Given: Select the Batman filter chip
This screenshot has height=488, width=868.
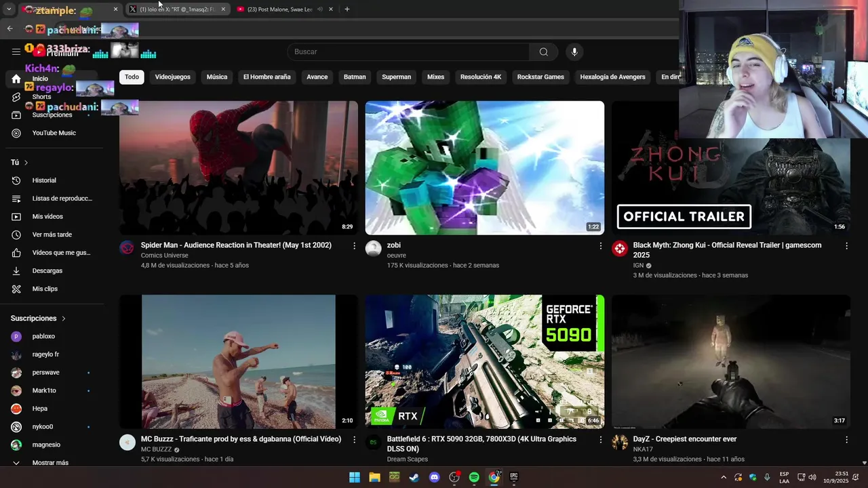Looking at the screenshot, I should [355, 77].
